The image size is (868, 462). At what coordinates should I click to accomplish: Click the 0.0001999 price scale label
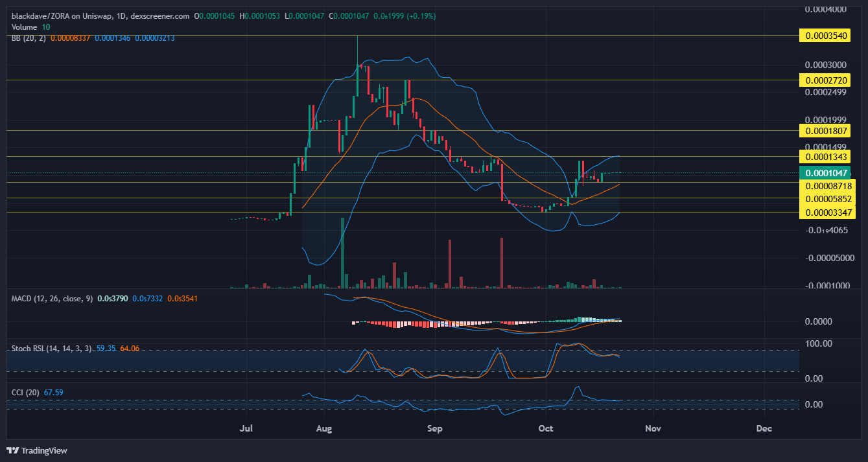pos(825,120)
